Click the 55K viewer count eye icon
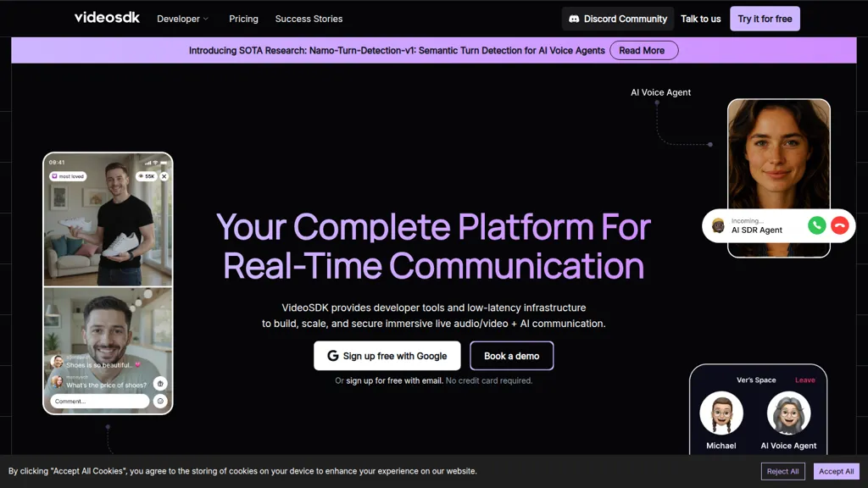 coord(142,176)
